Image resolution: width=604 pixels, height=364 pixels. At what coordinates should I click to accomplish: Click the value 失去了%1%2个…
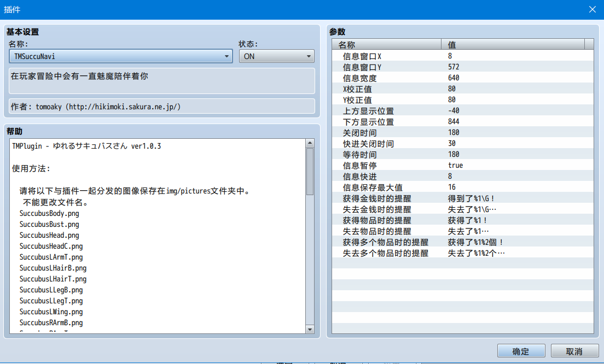(476, 253)
